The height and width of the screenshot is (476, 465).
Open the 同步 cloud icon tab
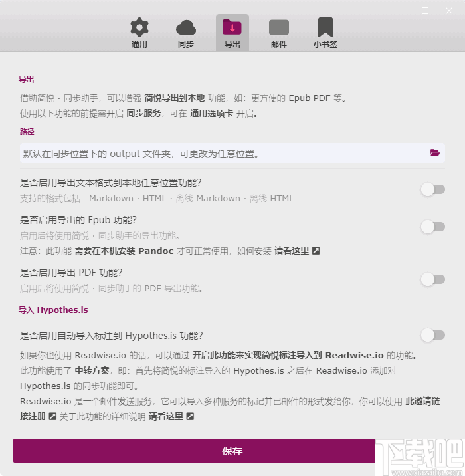[x=185, y=27]
